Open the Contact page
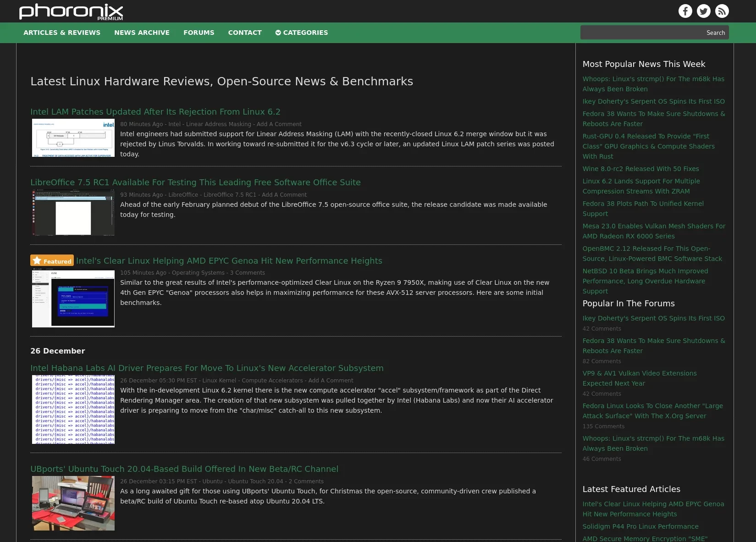The image size is (756, 542). [245, 33]
